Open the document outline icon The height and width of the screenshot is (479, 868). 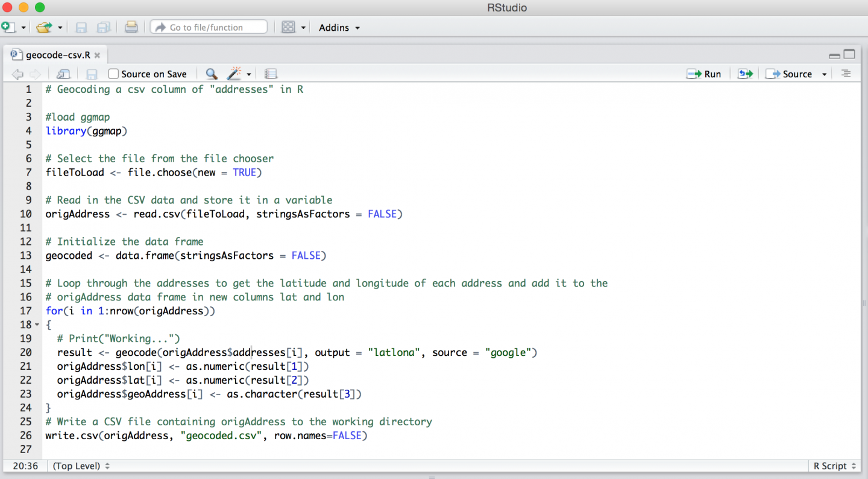(846, 73)
